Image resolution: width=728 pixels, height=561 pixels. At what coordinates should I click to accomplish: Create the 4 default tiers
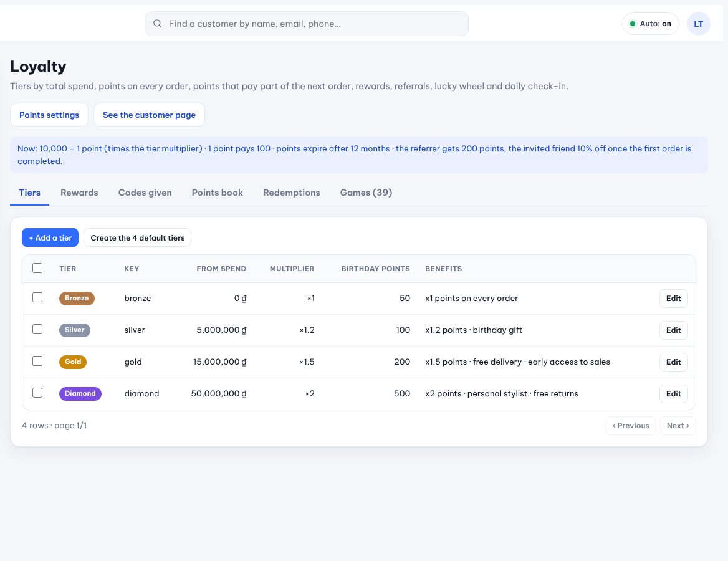pyautogui.click(x=137, y=237)
